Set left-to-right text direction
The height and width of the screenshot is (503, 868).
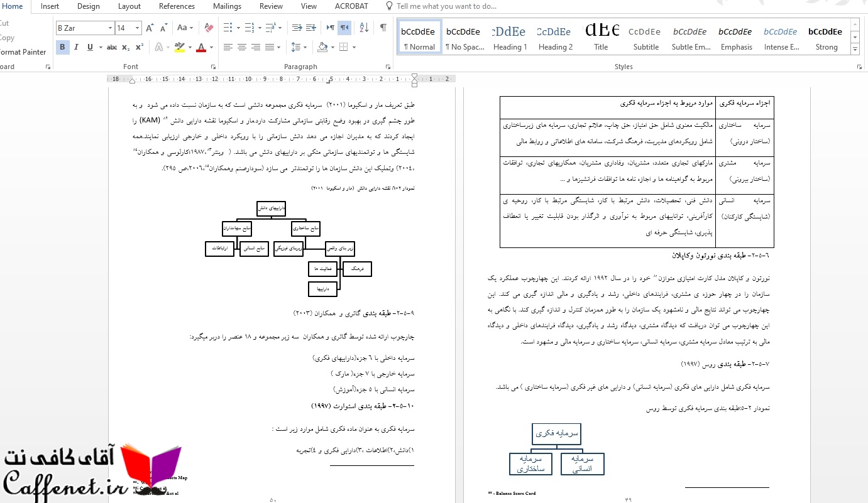[x=331, y=28]
